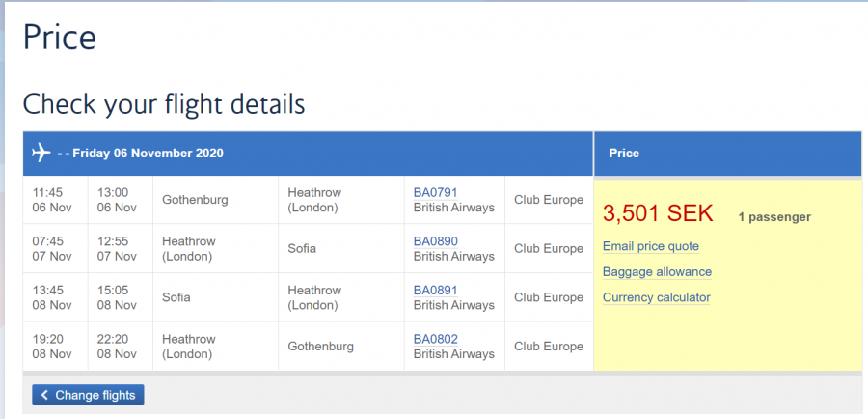
Task: Click the Gothenburg departure cell in first row
Action: pos(195,200)
